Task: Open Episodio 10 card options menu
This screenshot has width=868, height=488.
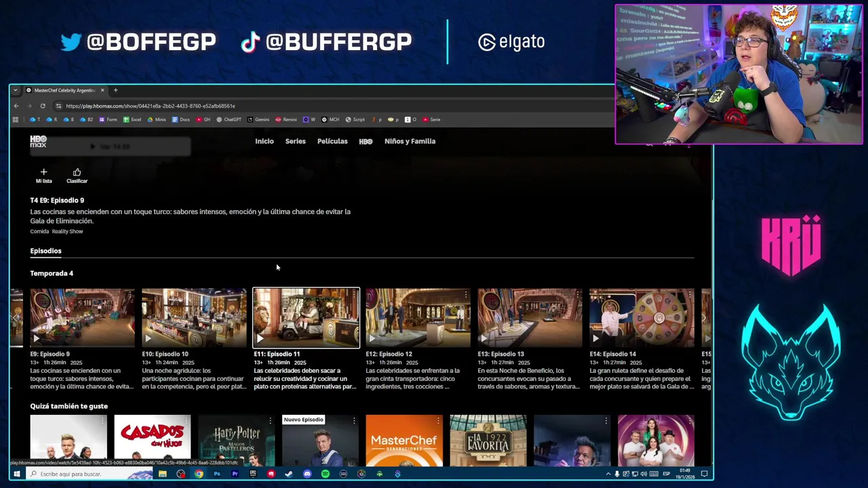Action: click(x=242, y=295)
